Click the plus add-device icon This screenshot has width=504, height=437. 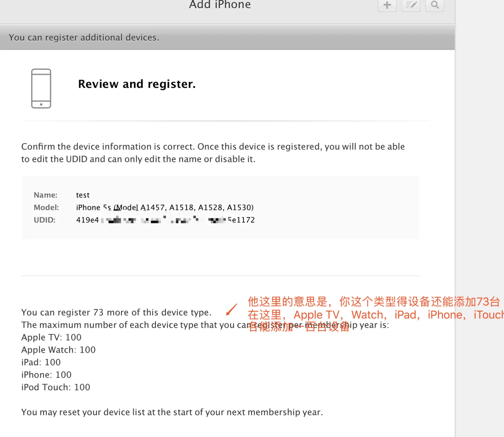(387, 5)
